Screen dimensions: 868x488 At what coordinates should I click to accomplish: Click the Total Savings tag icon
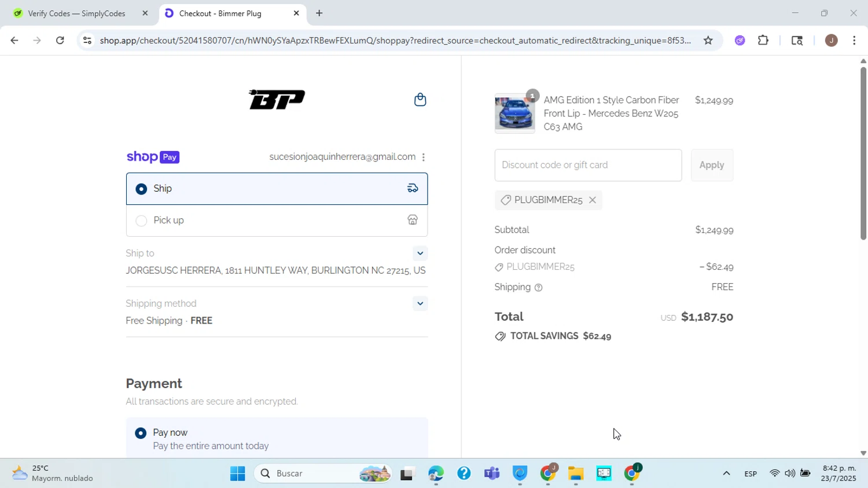point(501,336)
